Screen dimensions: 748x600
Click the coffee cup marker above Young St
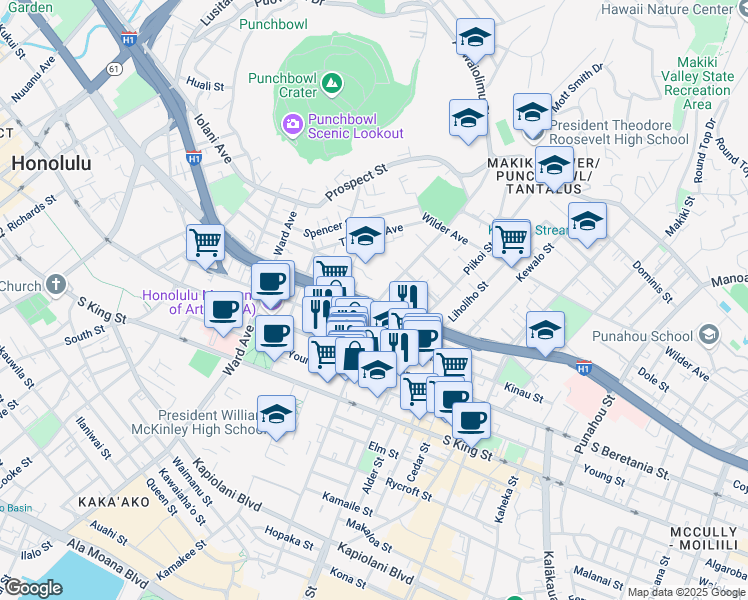coord(274,335)
